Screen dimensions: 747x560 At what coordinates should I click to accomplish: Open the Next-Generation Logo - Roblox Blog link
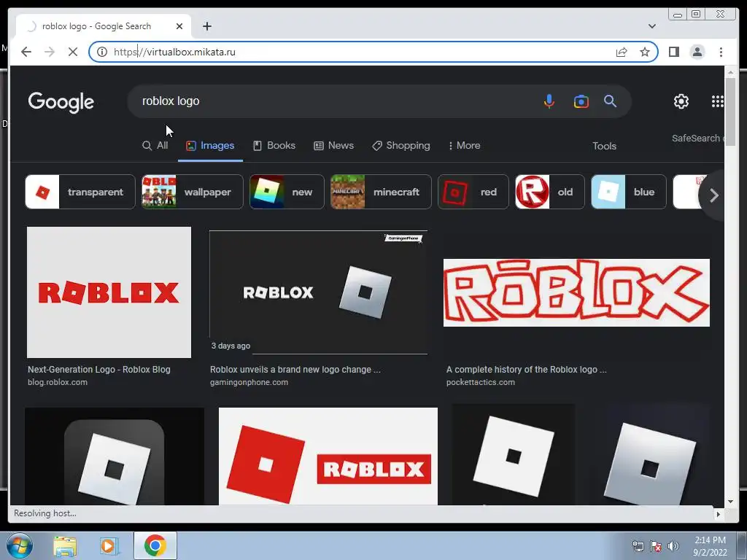tap(99, 369)
